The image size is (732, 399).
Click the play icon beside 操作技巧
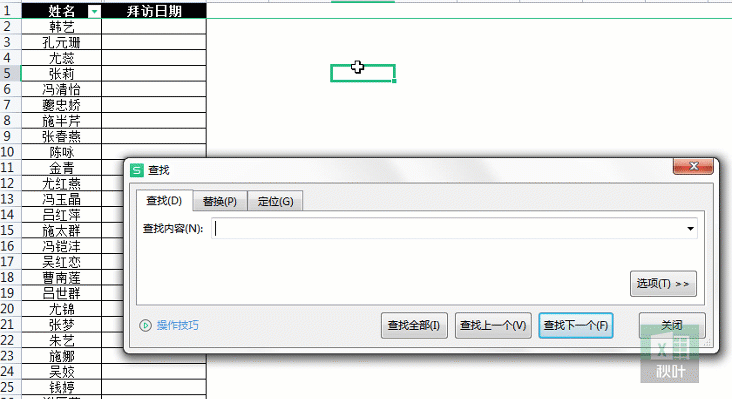[x=145, y=325]
